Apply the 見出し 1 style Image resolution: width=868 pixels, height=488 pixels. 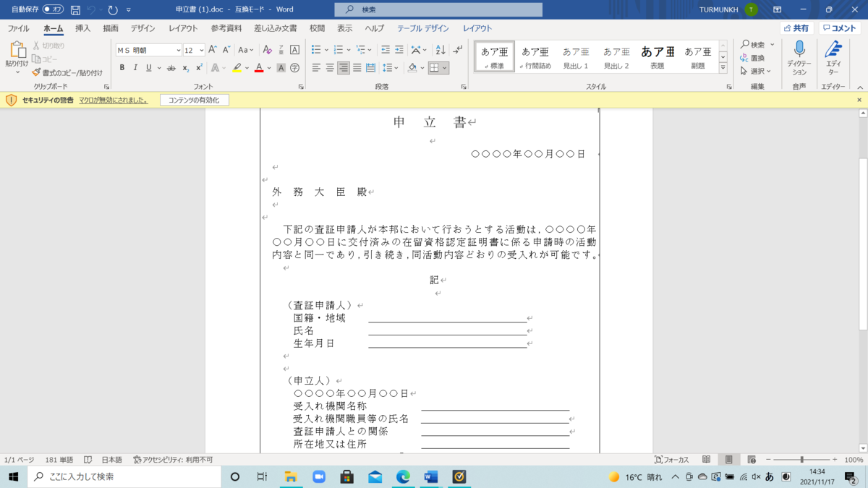point(576,56)
